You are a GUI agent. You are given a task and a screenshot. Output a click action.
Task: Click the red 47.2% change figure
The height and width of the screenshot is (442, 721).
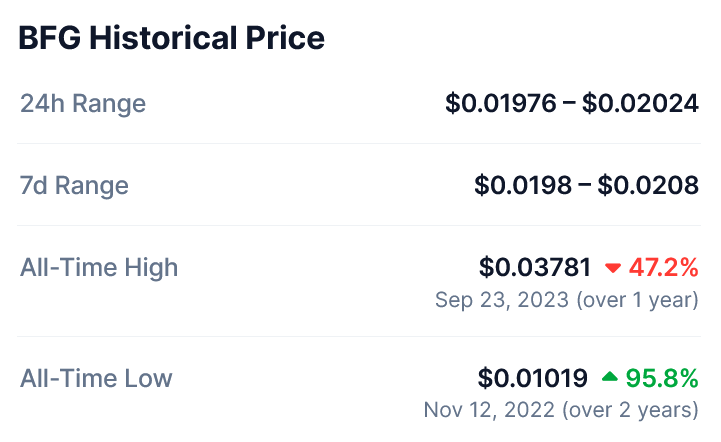pos(664,267)
